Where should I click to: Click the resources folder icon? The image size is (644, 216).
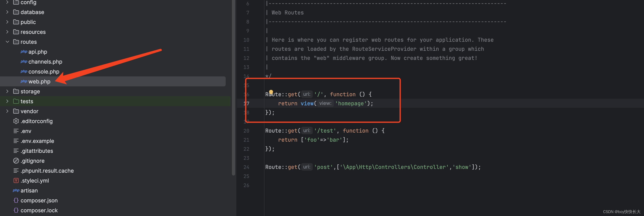[x=16, y=32]
